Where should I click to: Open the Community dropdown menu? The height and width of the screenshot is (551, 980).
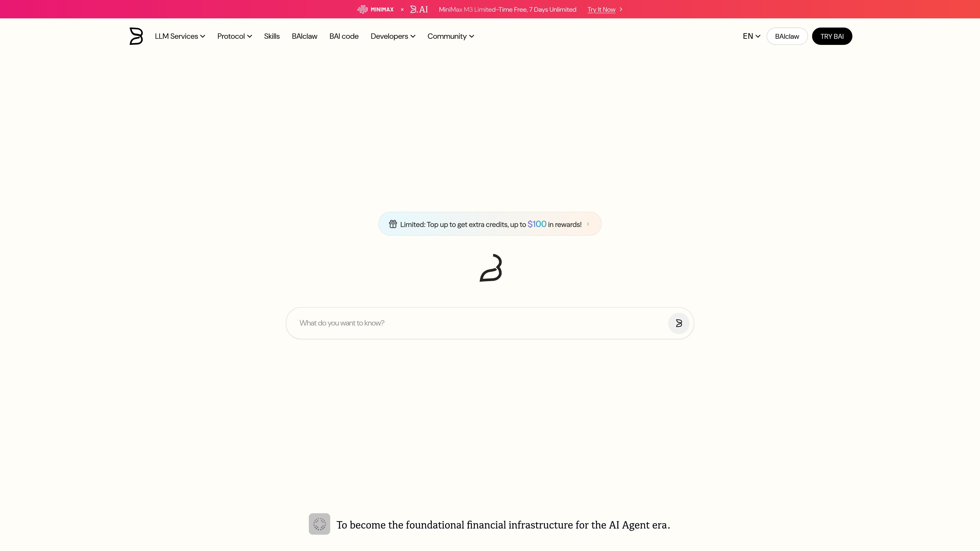pos(451,36)
